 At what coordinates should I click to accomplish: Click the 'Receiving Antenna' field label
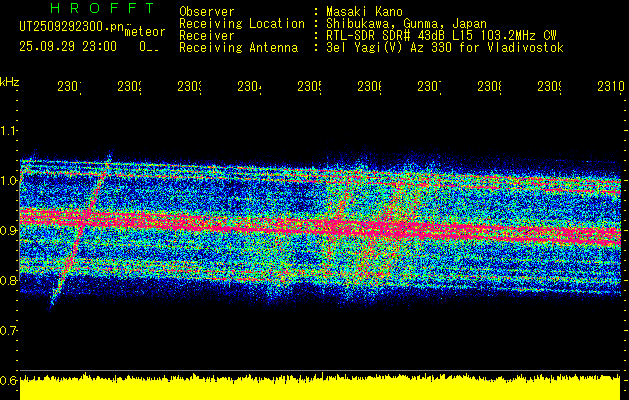(x=238, y=48)
